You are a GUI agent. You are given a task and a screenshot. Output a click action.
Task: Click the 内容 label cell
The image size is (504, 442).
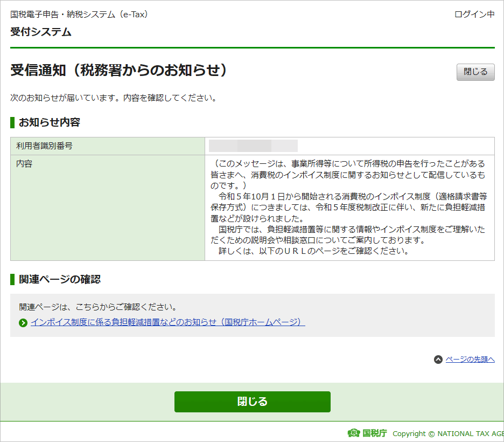tap(108, 208)
